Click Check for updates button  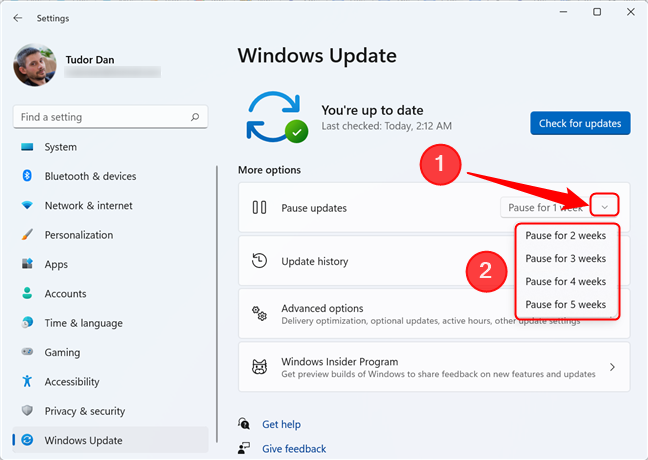580,123
